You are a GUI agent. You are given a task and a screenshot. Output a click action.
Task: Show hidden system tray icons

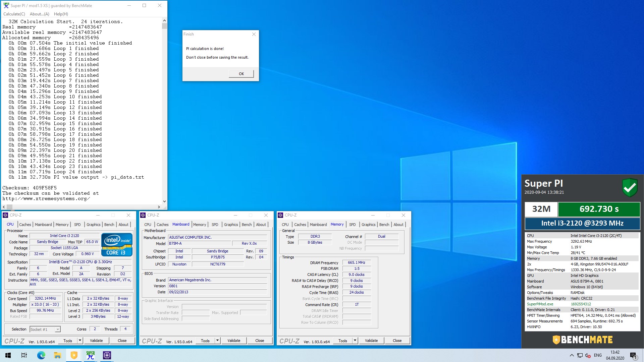click(572, 355)
